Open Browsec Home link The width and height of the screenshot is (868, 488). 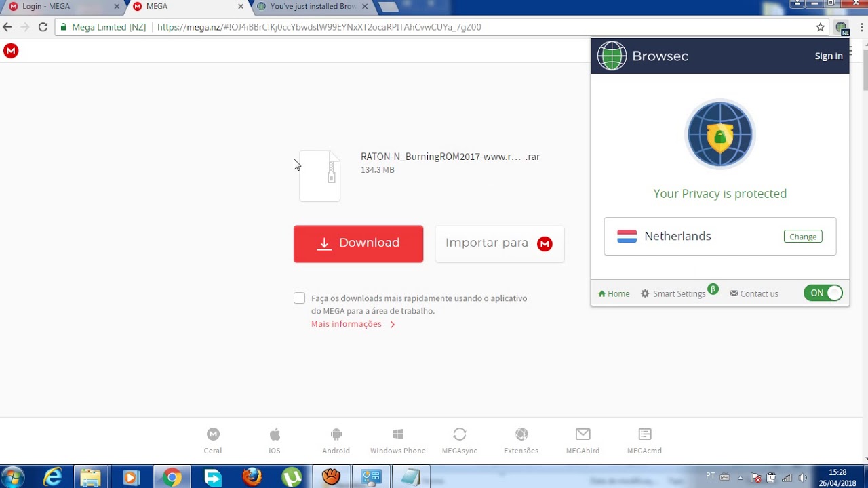pos(614,293)
